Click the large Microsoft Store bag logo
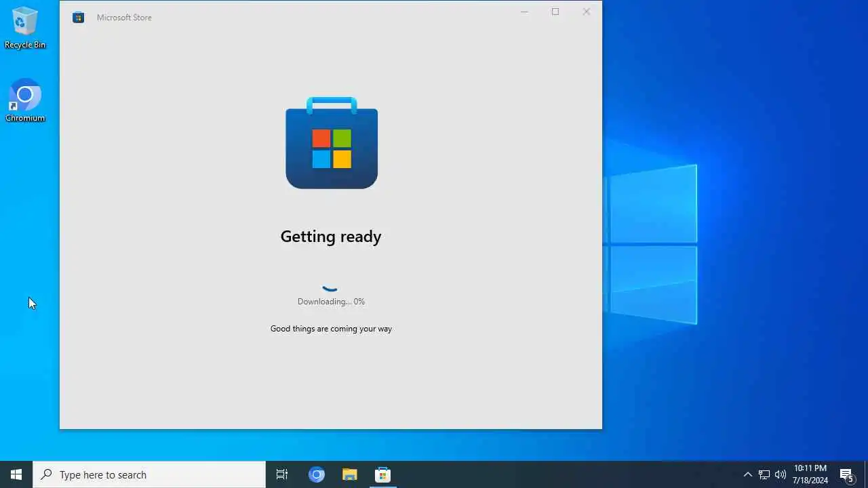 332,143
